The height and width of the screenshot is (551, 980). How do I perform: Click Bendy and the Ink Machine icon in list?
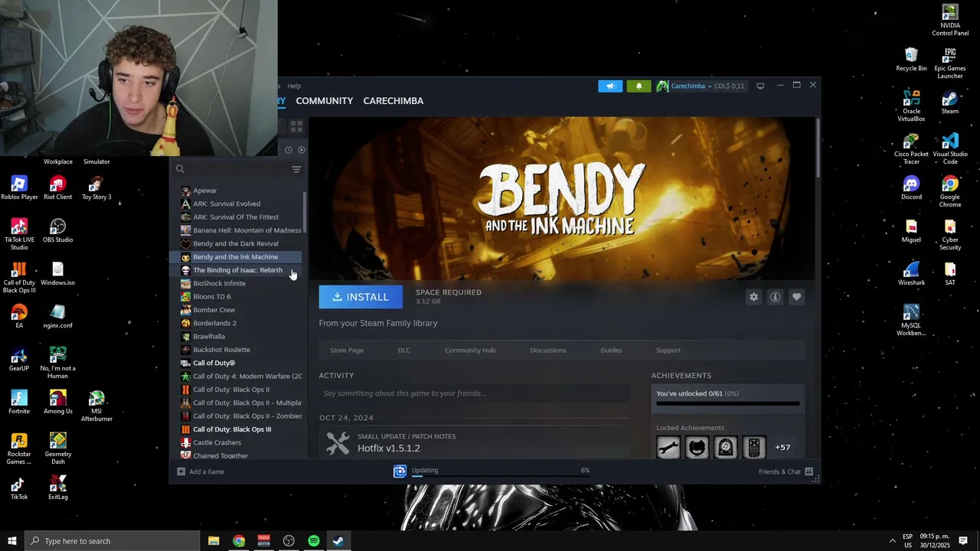[x=185, y=257]
